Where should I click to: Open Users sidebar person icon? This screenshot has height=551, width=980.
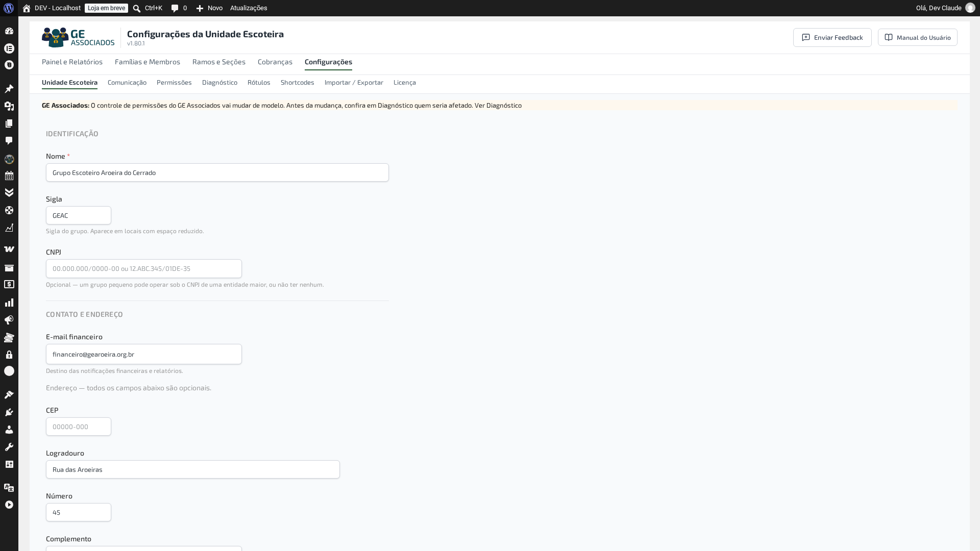click(x=9, y=430)
